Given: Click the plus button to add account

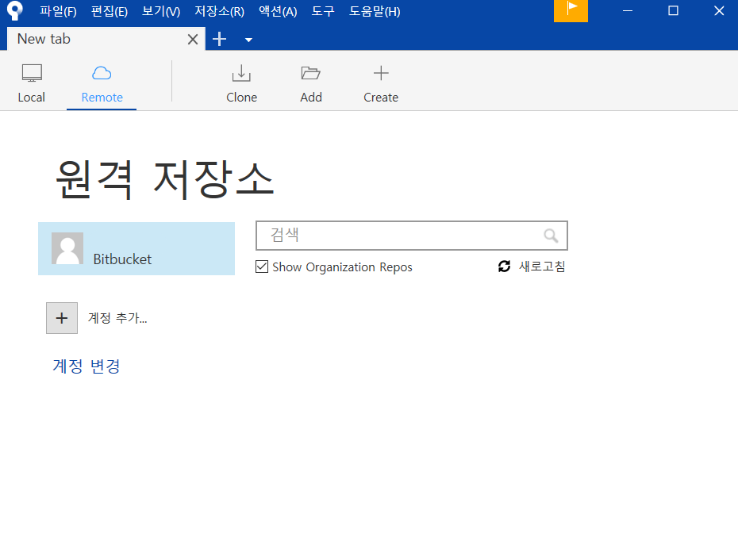Looking at the screenshot, I should [x=62, y=318].
